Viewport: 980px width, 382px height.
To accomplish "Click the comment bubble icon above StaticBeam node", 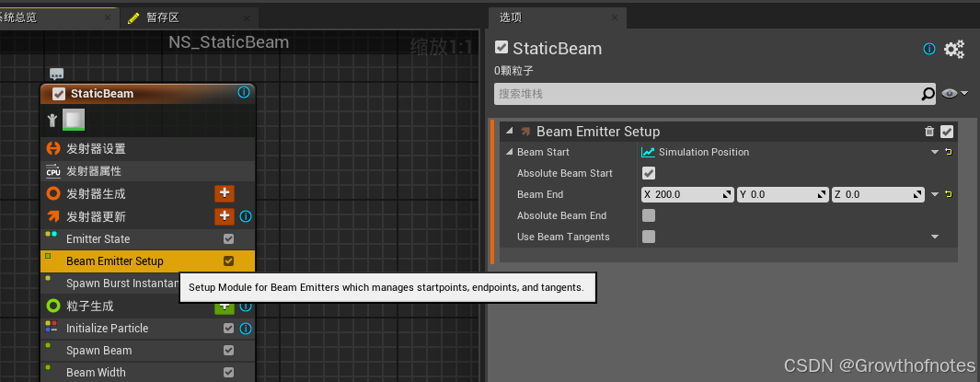I will point(56,75).
